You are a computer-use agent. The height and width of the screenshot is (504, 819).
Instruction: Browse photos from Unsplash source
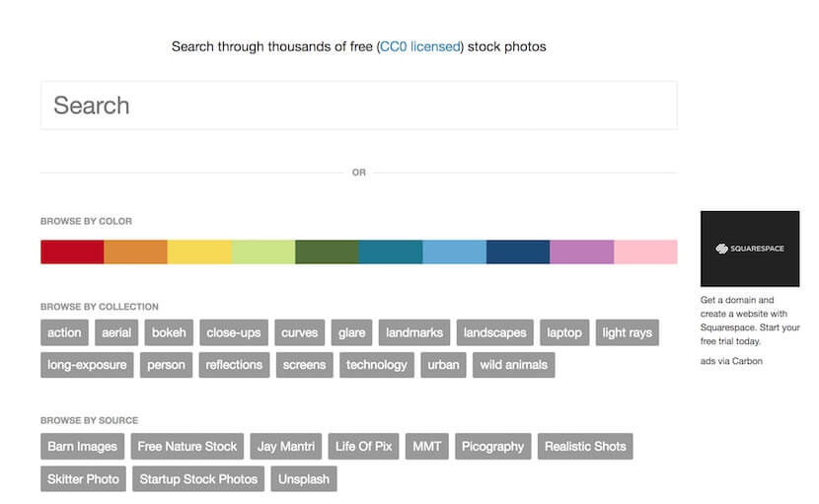pos(304,479)
